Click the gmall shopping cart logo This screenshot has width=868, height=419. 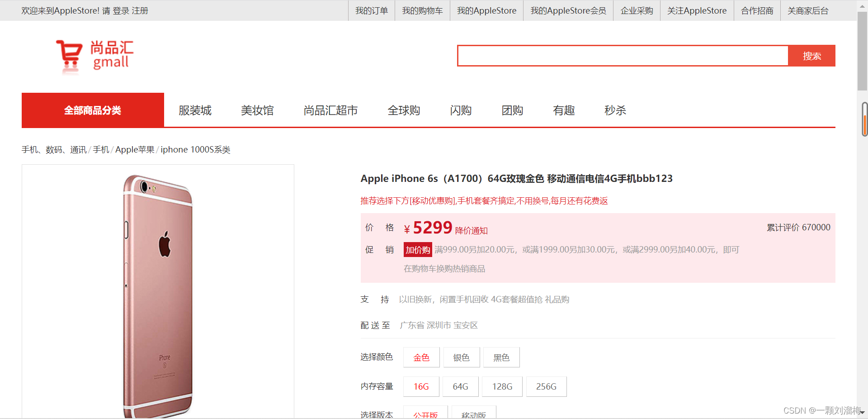pyautogui.click(x=95, y=56)
